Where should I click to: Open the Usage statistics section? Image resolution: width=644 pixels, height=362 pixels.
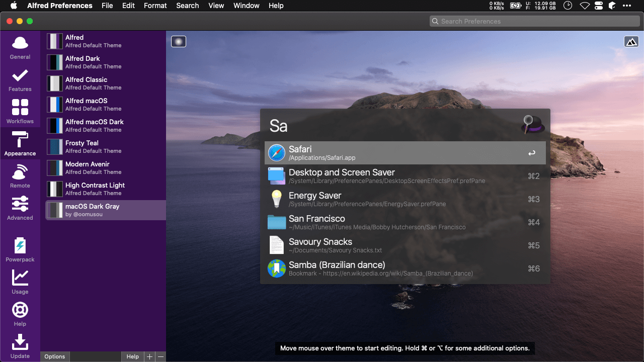[x=20, y=282]
